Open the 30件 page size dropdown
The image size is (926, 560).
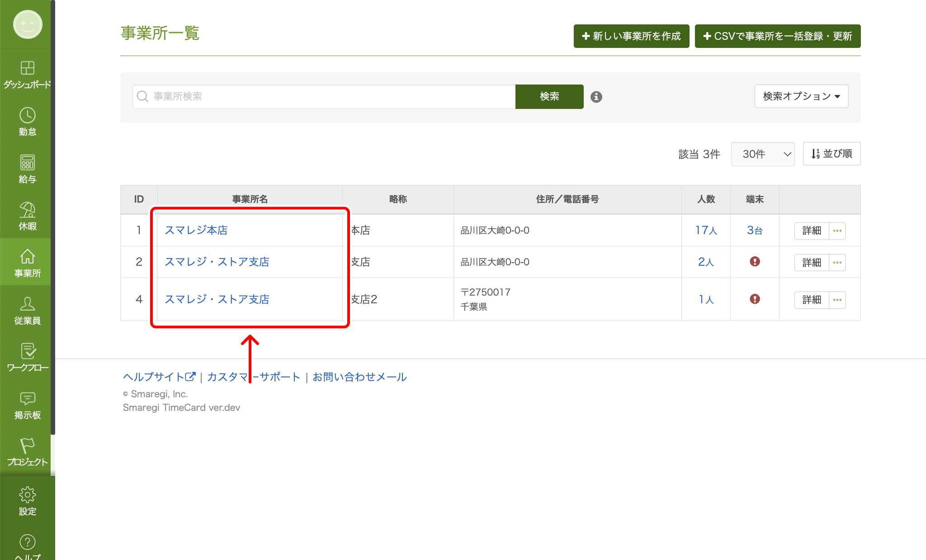tap(762, 154)
